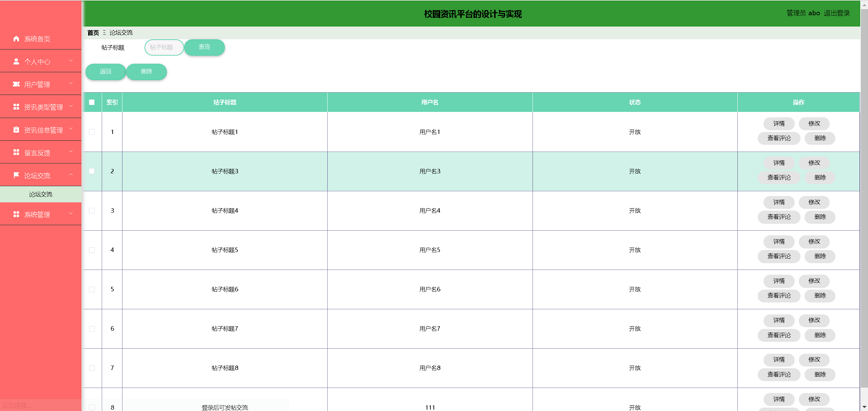Expand the 个人中心 chevron arrow

[71, 61]
